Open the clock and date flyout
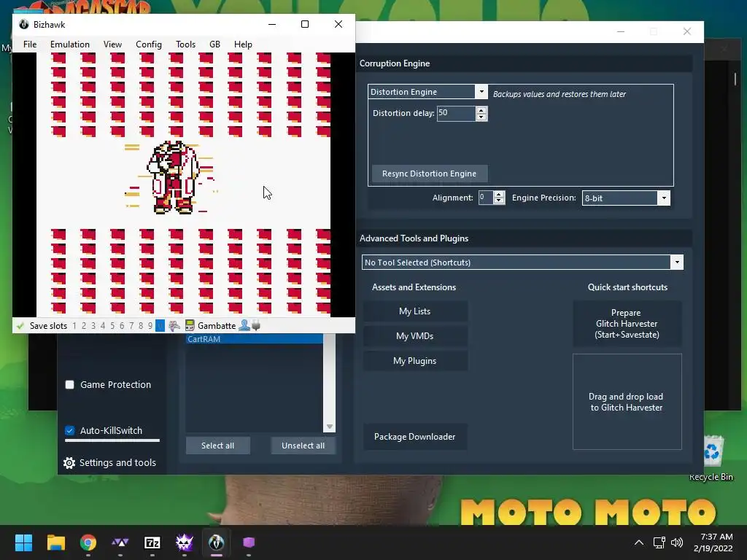The image size is (747, 560). click(713, 542)
